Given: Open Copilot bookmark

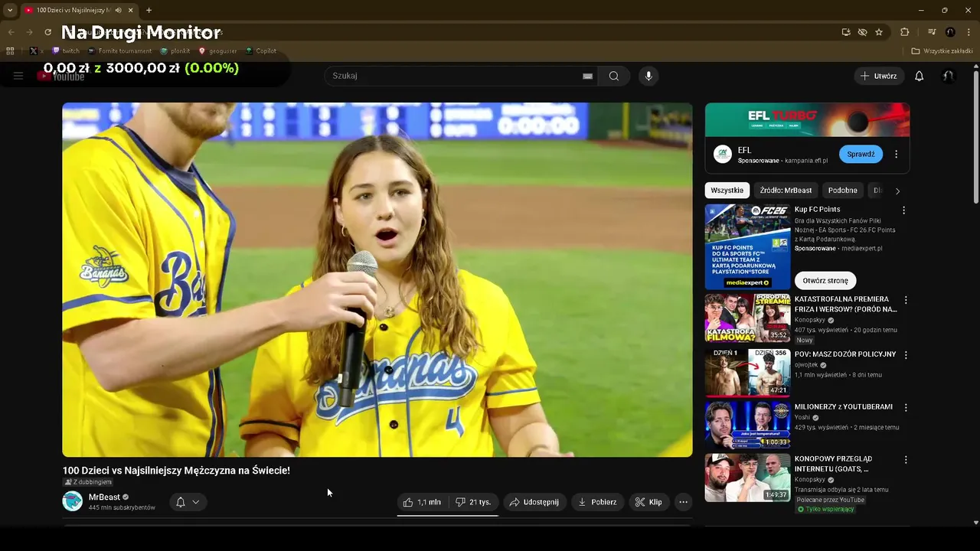Looking at the screenshot, I should point(261,51).
